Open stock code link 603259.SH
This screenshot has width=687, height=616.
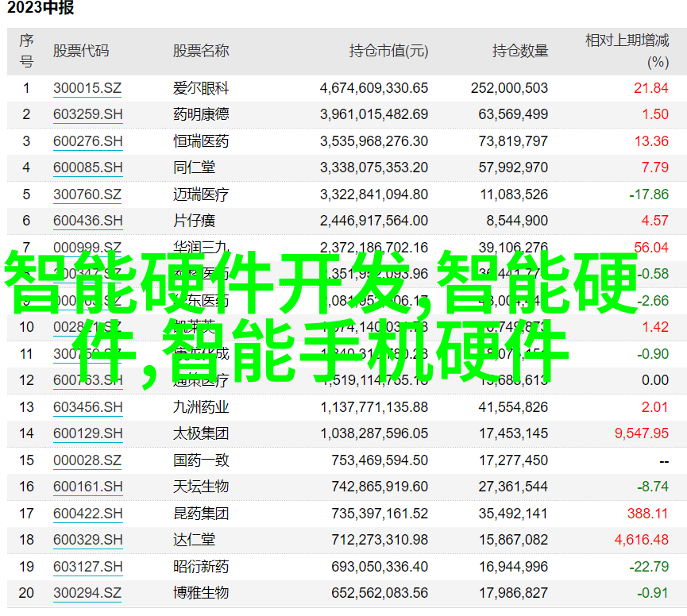[87, 115]
